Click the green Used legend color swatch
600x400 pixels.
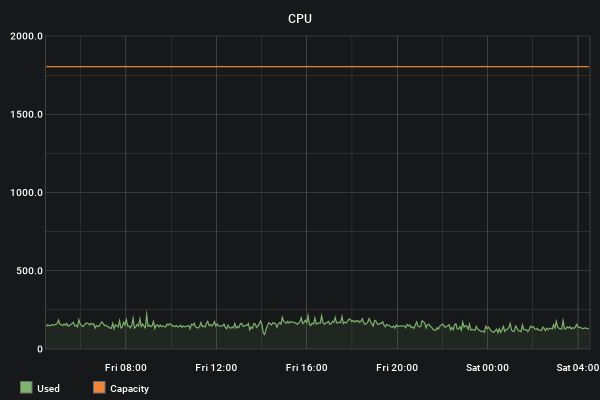tap(26, 388)
